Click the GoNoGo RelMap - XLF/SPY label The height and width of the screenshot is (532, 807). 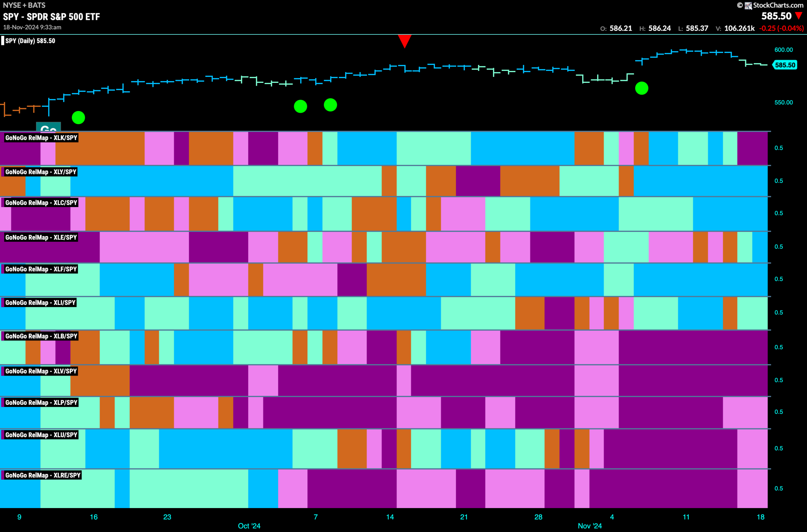point(41,269)
